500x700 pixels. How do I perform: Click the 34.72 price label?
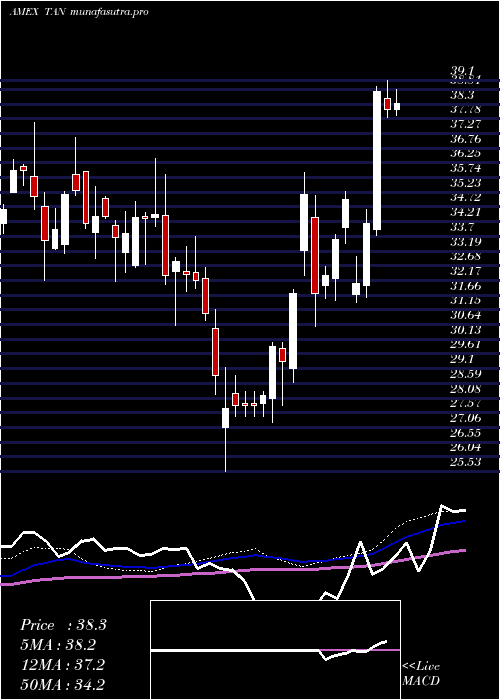pyautogui.click(x=466, y=197)
